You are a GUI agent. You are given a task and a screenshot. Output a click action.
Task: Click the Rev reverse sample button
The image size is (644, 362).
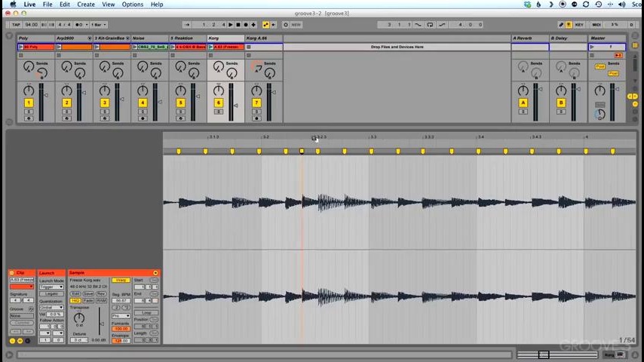pyautogui.click(x=100, y=293)
